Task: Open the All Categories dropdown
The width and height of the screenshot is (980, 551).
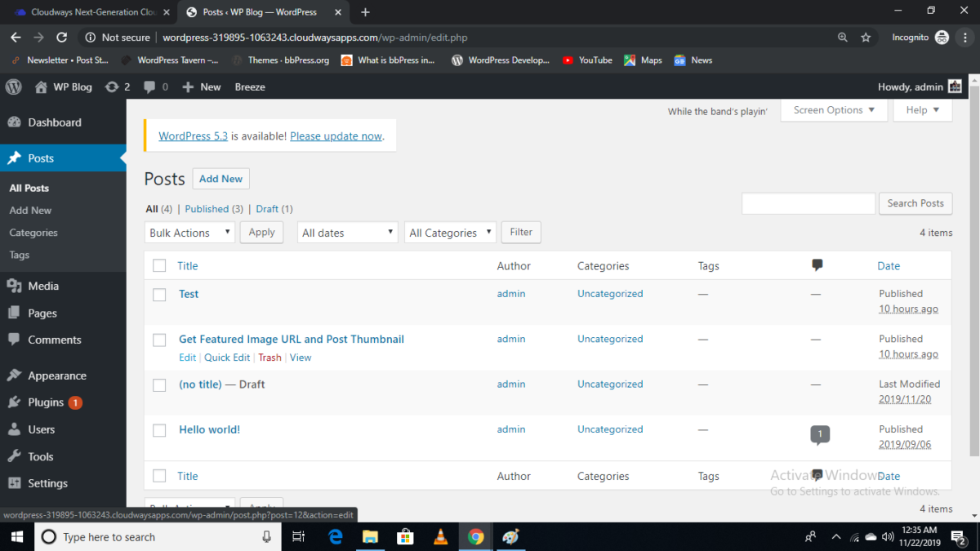Action: pyautogui.click(x=451, y=233)
